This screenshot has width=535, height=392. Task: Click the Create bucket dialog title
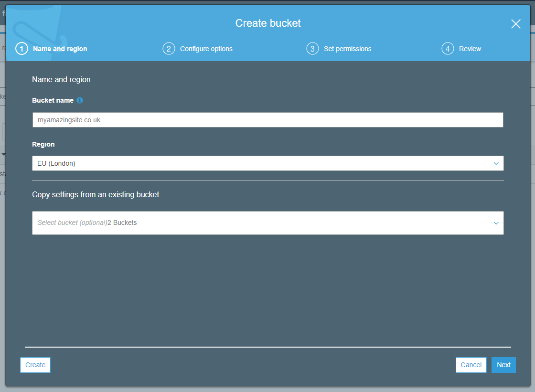coord(268,23)
